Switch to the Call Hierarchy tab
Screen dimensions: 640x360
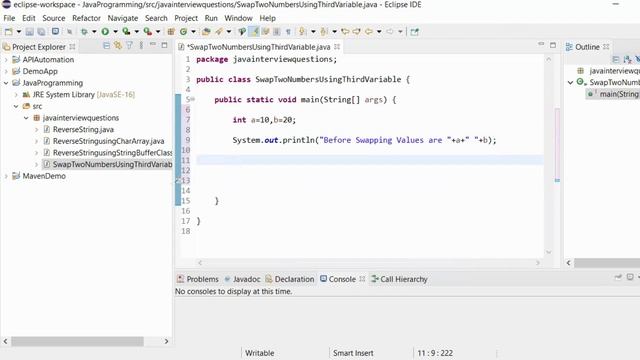[399, 279]
